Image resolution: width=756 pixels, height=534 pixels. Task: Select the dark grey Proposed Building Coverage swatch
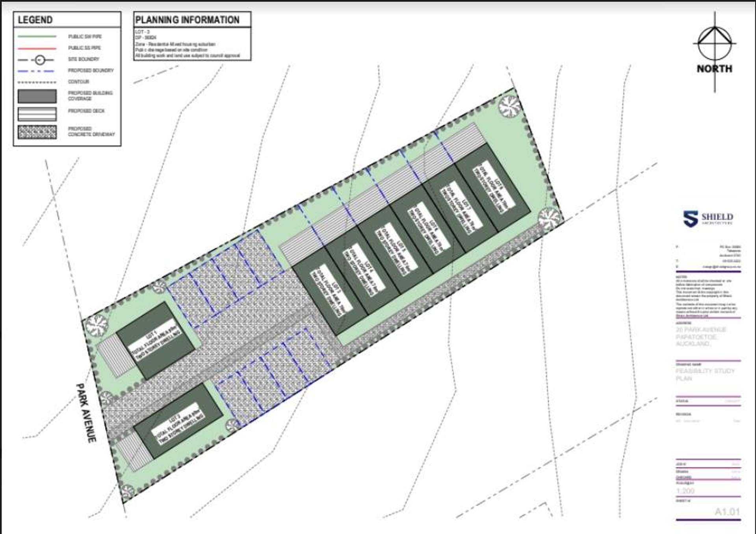point(37,96)
